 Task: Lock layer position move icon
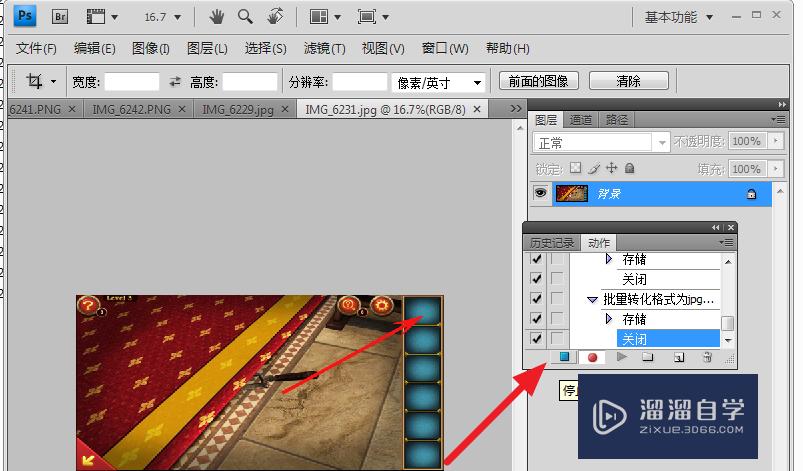[611, 168]
